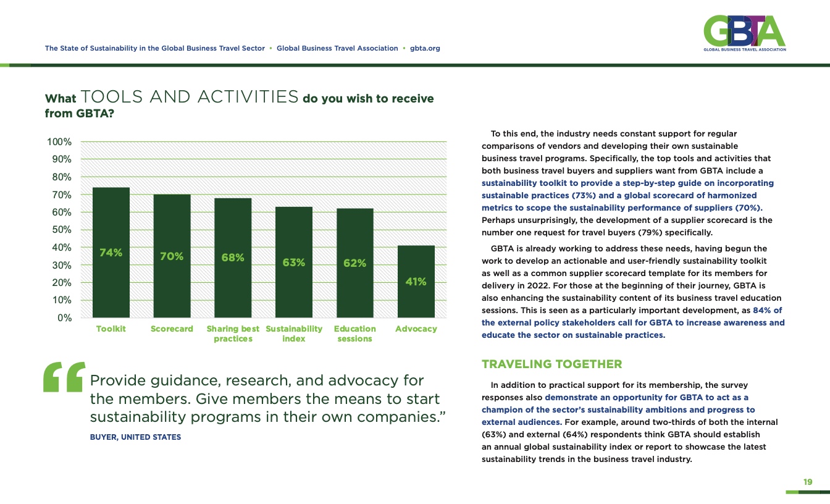The width and height of the screenshot is (830, 504).
Task: Click 'Global Business Travel Association' in the header
Action: 337,48
